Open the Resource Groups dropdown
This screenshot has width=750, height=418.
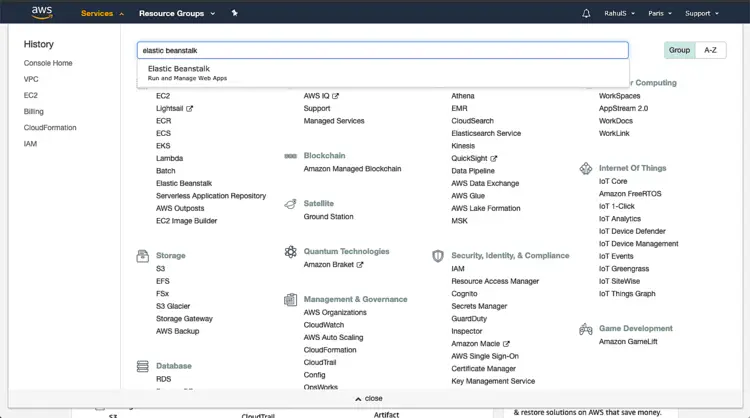[x=176, y=13]
